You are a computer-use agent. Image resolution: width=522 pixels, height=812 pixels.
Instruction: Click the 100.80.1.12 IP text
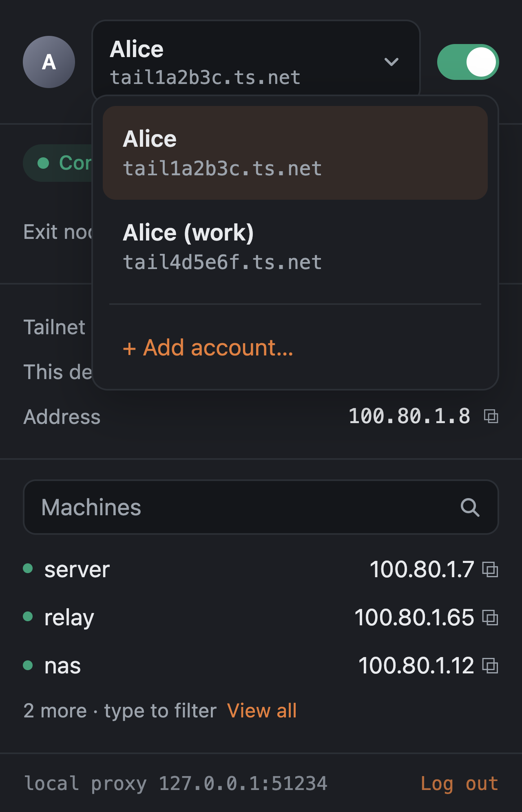416,666
